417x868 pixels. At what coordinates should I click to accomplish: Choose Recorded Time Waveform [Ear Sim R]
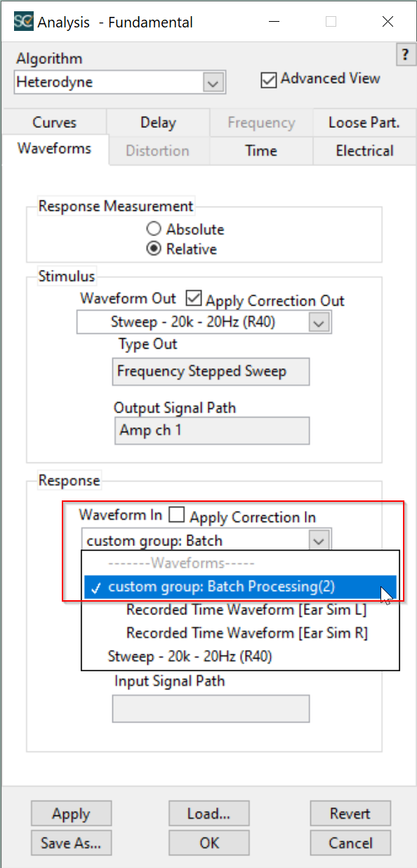(246, 633)
